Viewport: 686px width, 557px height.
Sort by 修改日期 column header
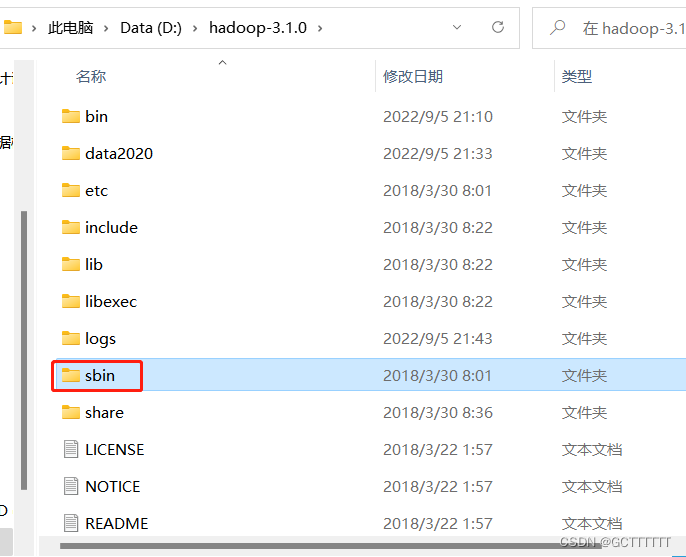coord(413,77)
